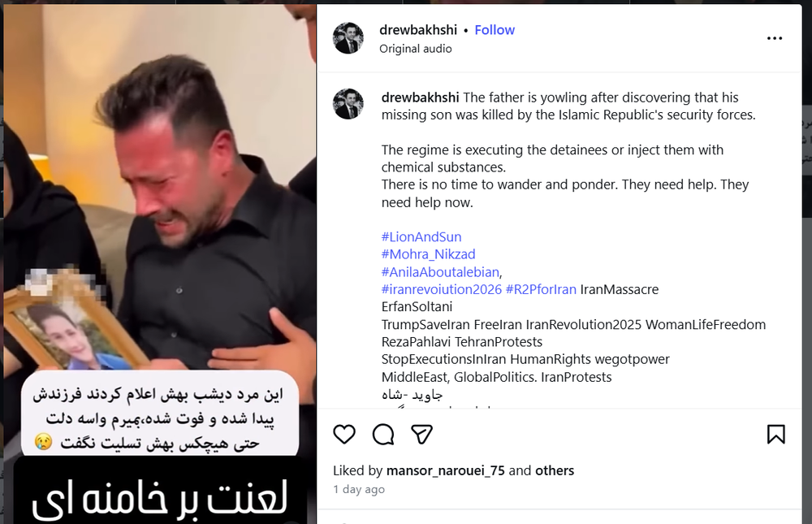The image size is (812, 524).
Task: Open drewbakhshi avatar beside caption
Action: click(348, 104)
